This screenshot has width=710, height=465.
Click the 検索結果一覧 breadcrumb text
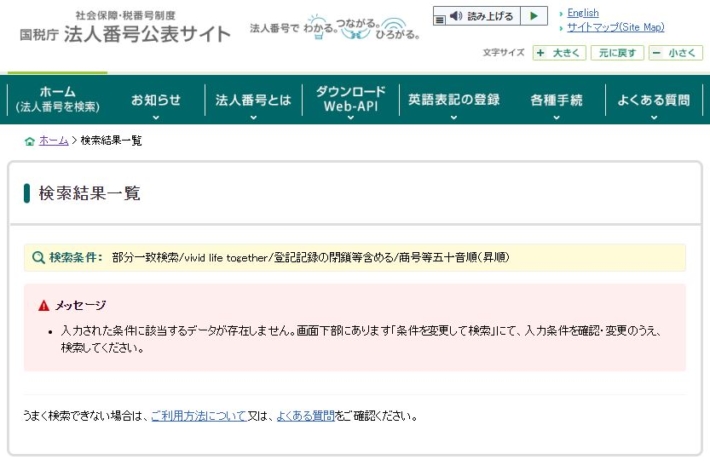click(x=111, y=140)
